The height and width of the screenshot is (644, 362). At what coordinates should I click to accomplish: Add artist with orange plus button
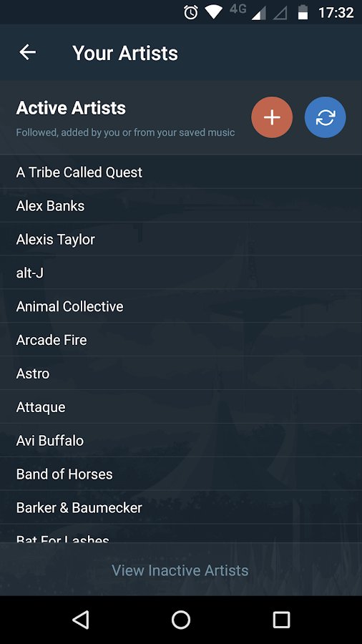point(272,117)
